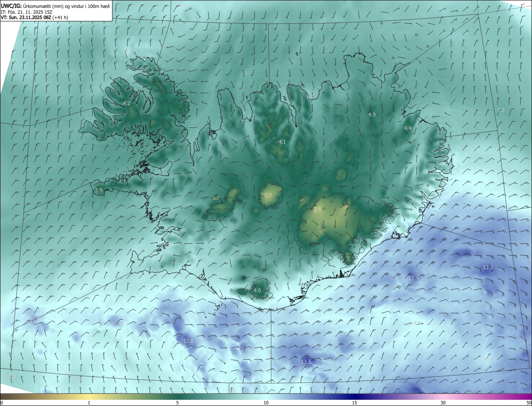Select the 3.9 precipitation label
Image resolution: width=532 pixels, height=406 pixels.
(99, 190)
